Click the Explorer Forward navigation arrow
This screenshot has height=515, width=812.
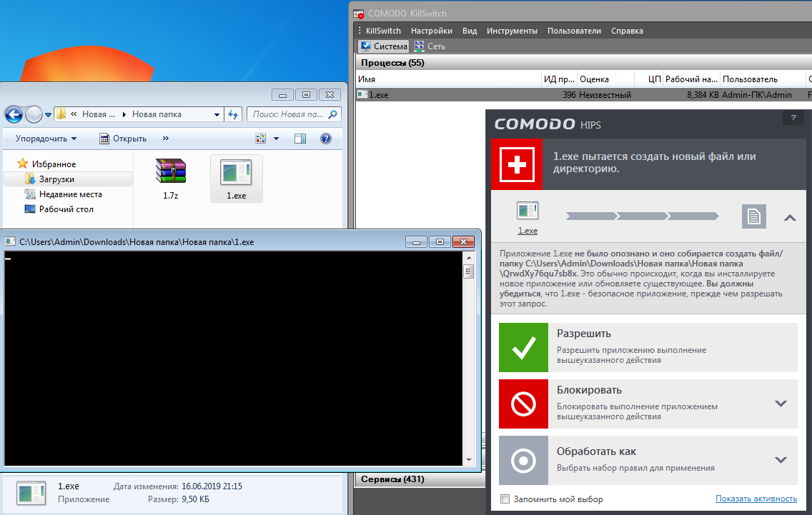(34, 114)
